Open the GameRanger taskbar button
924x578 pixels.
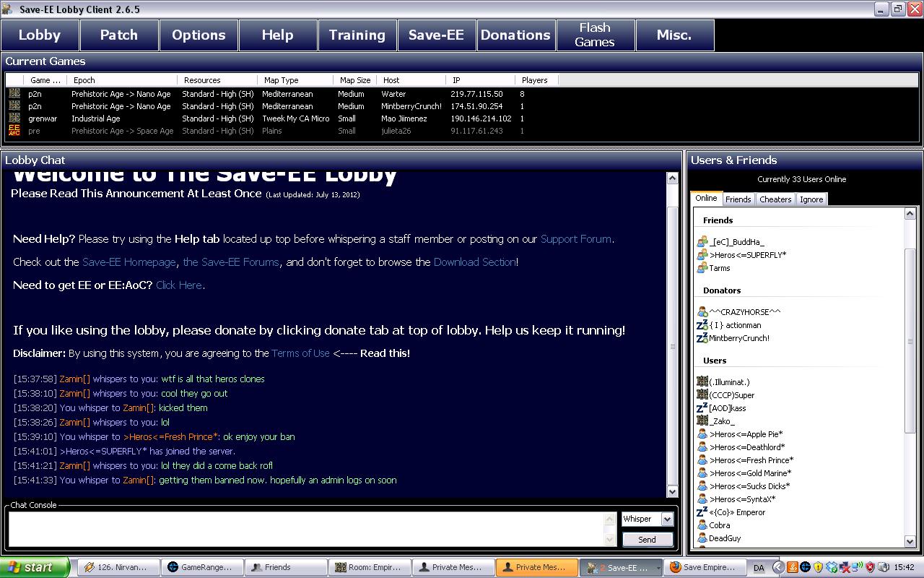click(x=201, y=567)
